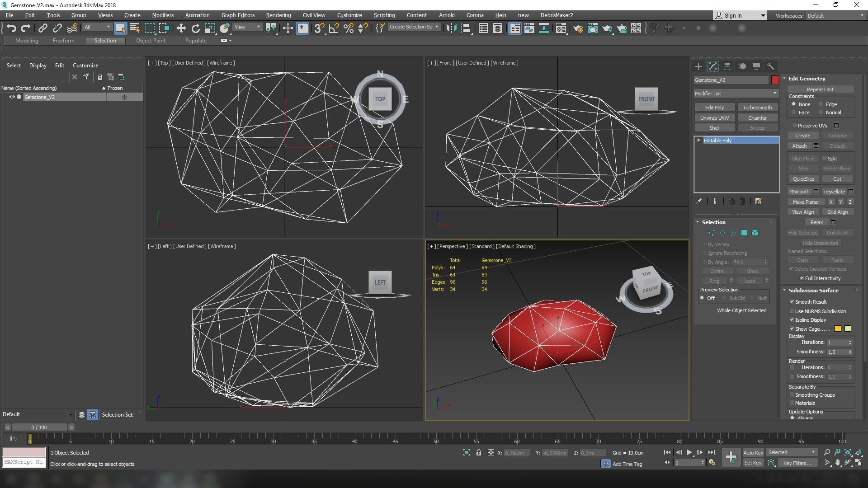
Task: Click the red object color swatch
Action: coord(775,80)
